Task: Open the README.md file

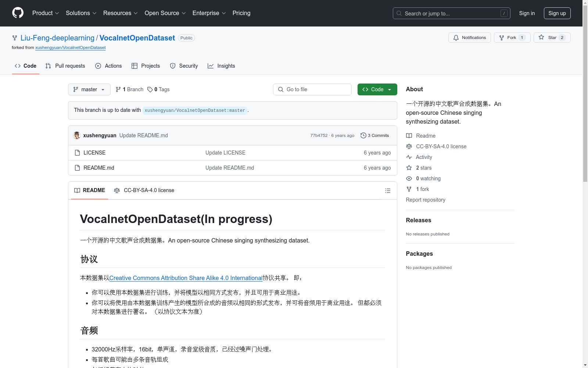Action: coord(99,168)
